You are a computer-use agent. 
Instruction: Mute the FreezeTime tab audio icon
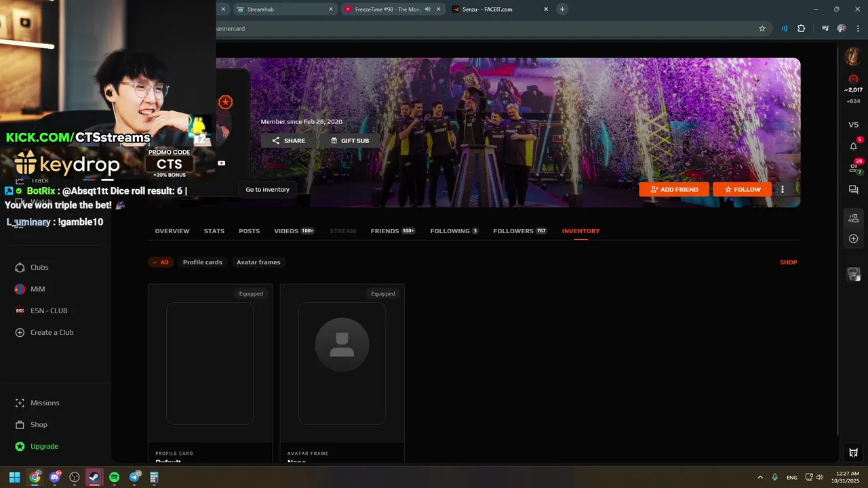428,9
